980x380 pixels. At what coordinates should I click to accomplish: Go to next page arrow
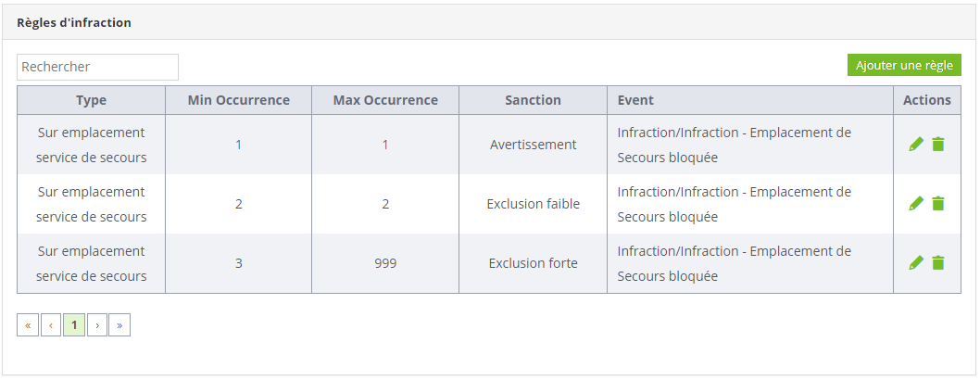(x=97, y=325)
